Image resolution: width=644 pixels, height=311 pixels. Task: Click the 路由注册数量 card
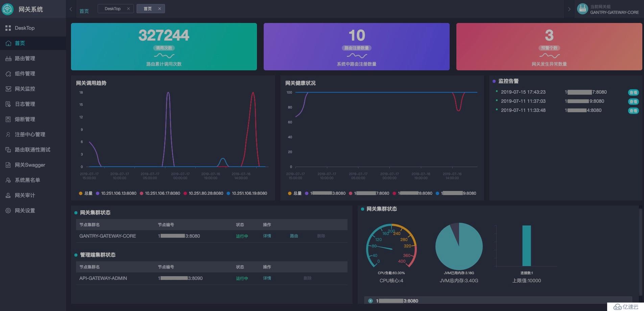click(x=357, y=47)
